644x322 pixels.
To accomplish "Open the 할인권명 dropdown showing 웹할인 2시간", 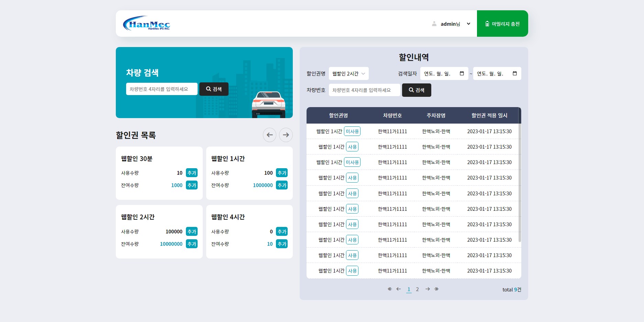I will (x=348, y=73).
